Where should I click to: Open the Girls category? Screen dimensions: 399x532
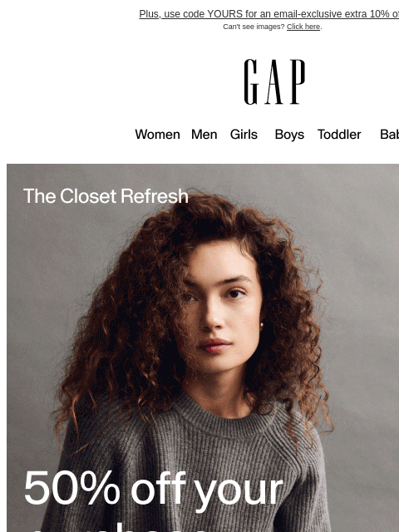point(244,135)
